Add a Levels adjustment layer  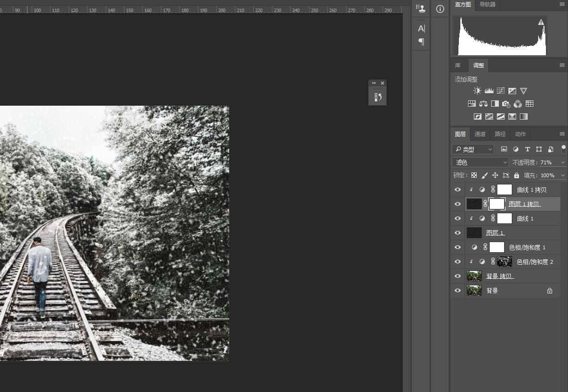pyautogui.click(x=489, y=91)
